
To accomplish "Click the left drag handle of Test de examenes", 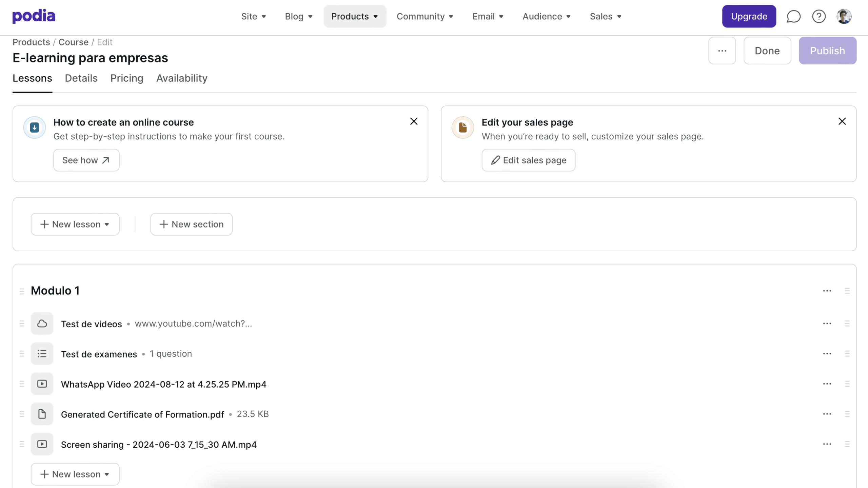I will click(22, 354).
